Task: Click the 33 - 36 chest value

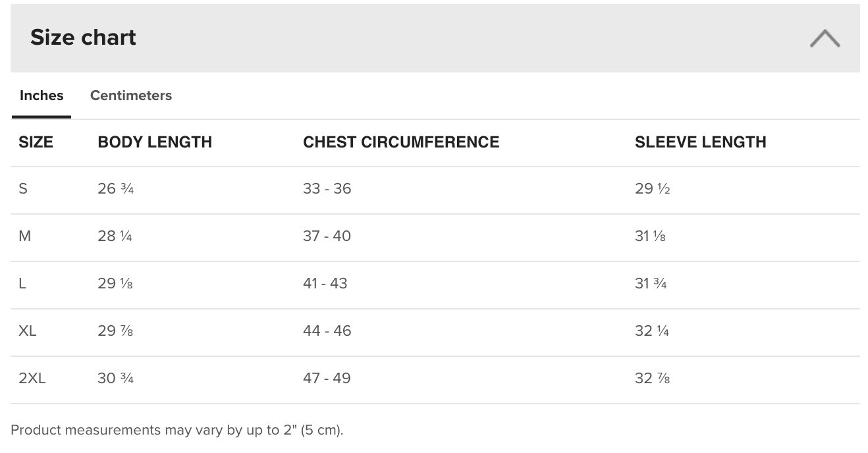Action: point(327,189)
